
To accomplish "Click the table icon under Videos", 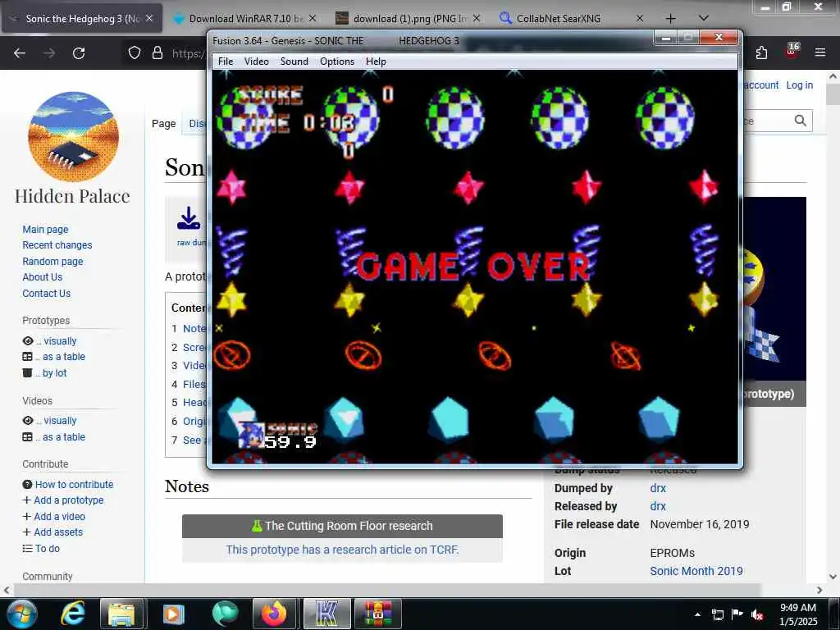I will [27, 437].
